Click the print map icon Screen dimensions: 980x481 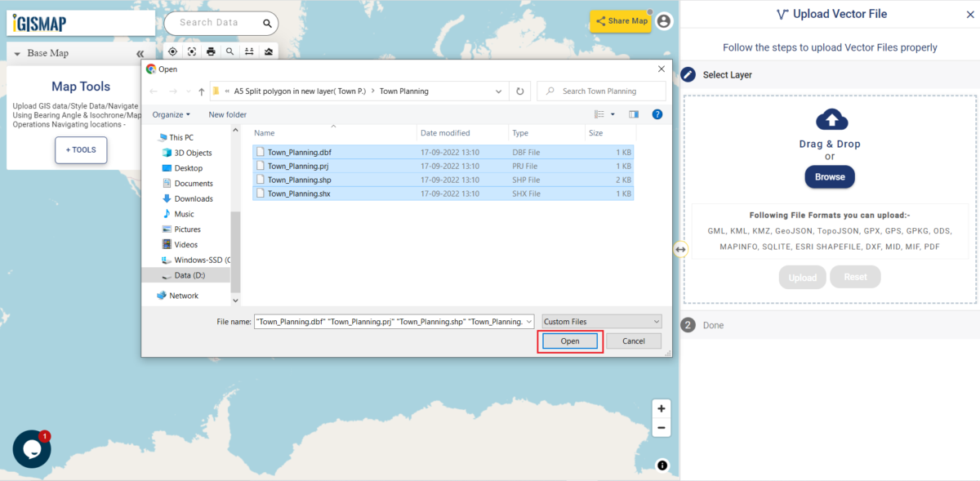click(211, 51)
